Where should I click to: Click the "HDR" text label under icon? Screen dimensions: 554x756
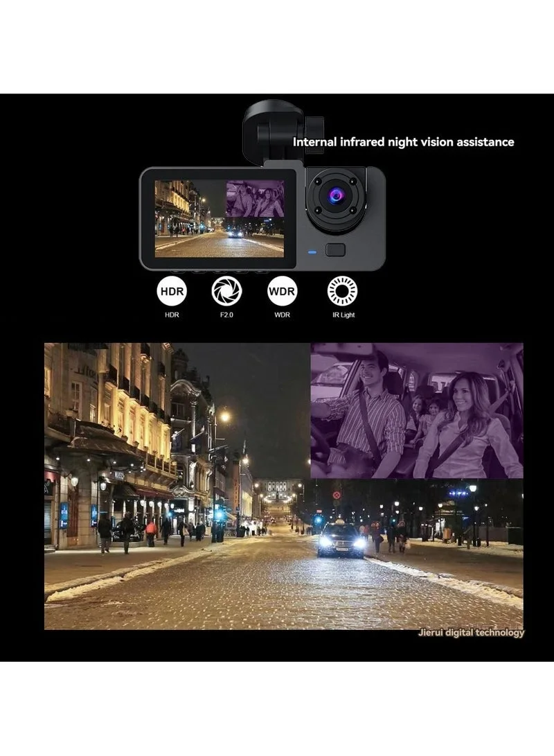pyautogui.click(x=172, y=315)
